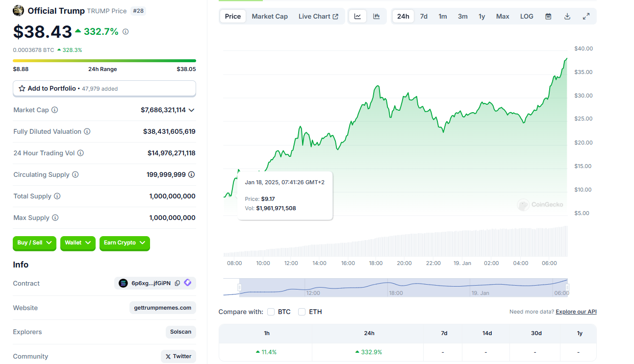Click external link icon on Live Chart
Screen dimensions: 634x364
[x=335, y=17]
